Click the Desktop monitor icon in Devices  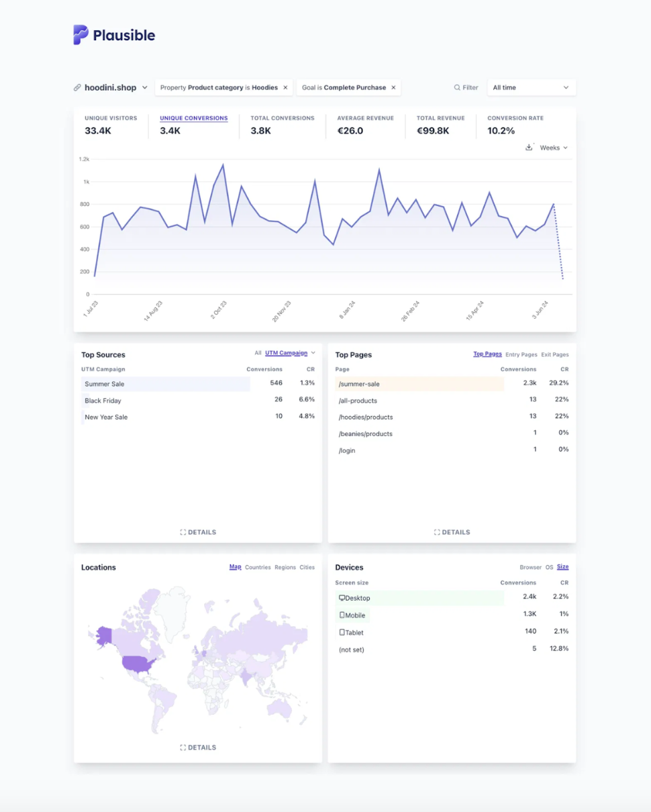[x=342, y=597]
